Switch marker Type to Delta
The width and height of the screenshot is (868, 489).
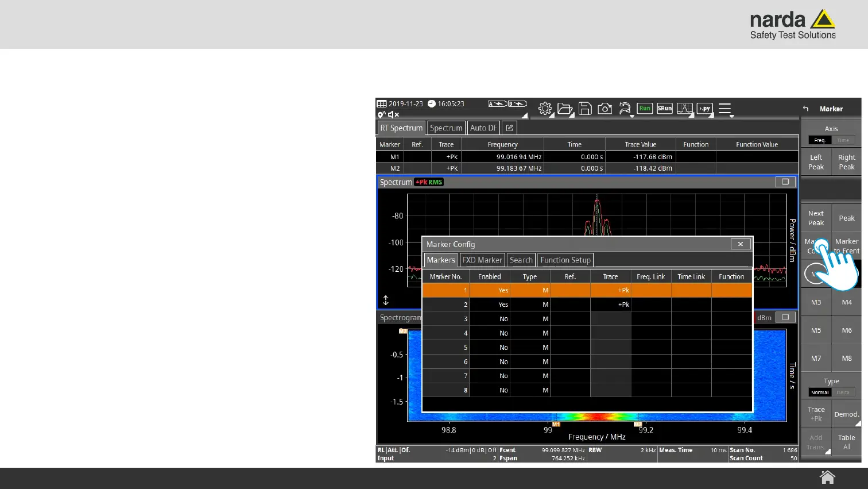coord(843,392)
